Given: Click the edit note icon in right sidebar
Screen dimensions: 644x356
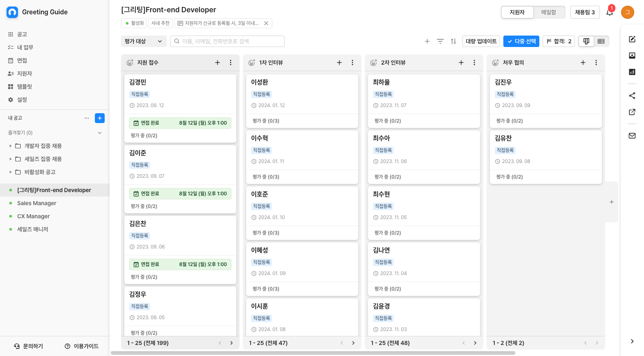Looking at the screenshot, I should 632,39.
